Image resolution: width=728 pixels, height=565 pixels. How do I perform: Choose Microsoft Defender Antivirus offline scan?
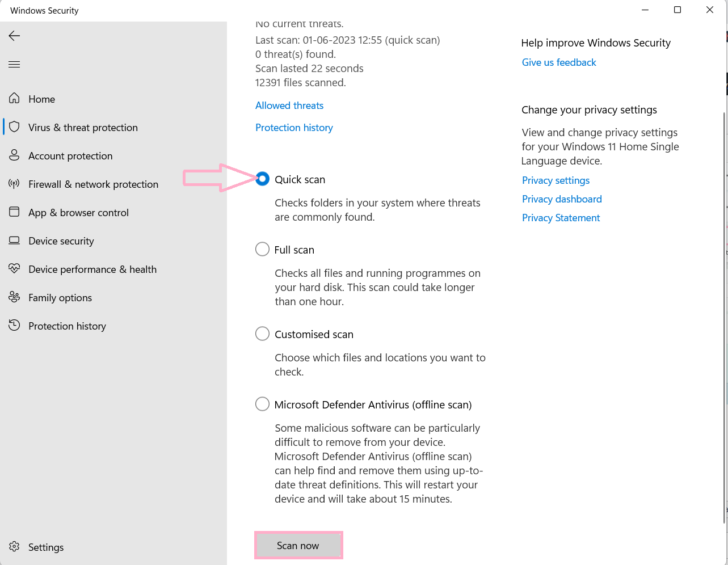(x=262, y=404)
